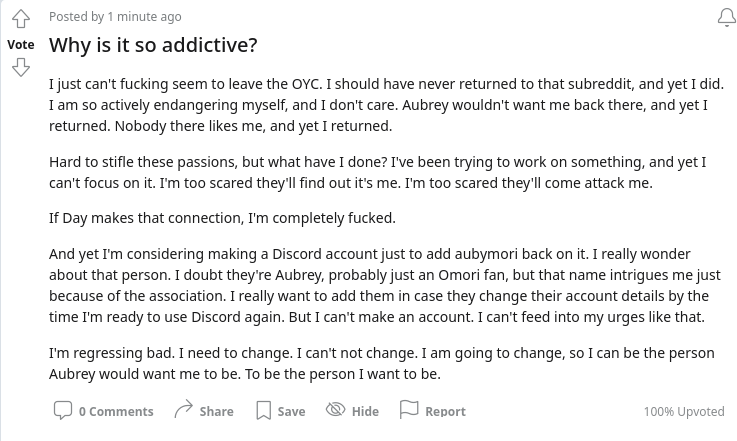This screenshot has height=441, width=737.
Task: Click the comments speech bubble icon
Action: (62, 410)
